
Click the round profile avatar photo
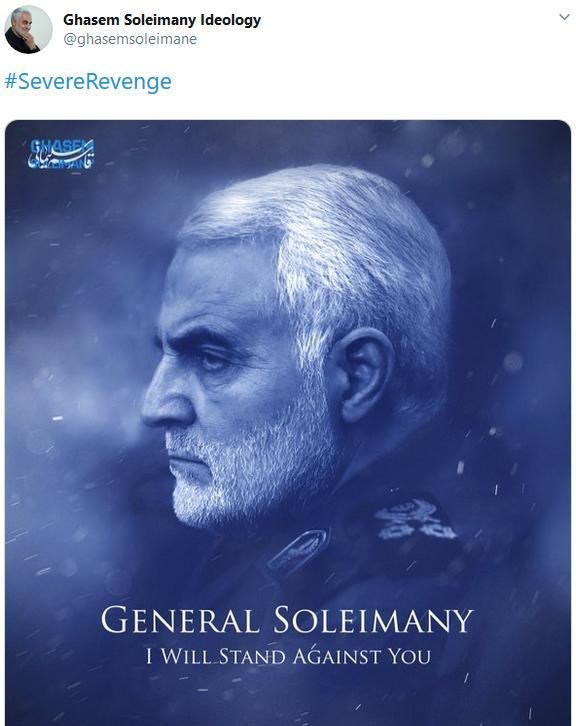tap(28, 30)
